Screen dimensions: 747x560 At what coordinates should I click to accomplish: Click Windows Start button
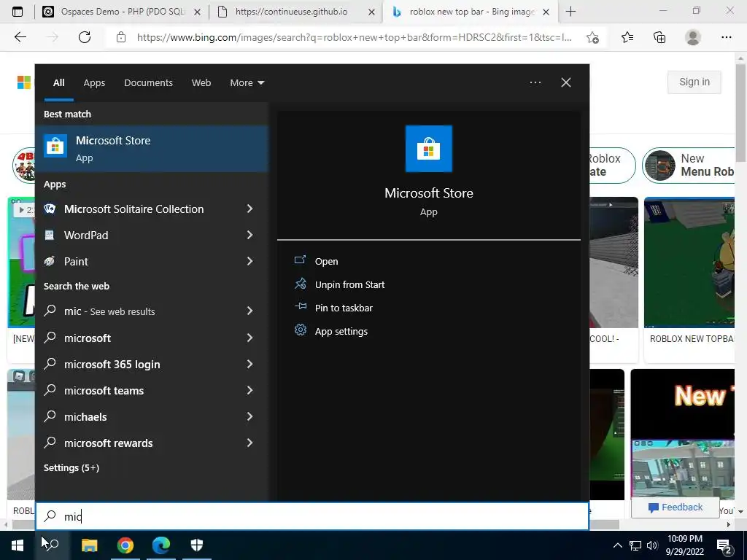18,545
